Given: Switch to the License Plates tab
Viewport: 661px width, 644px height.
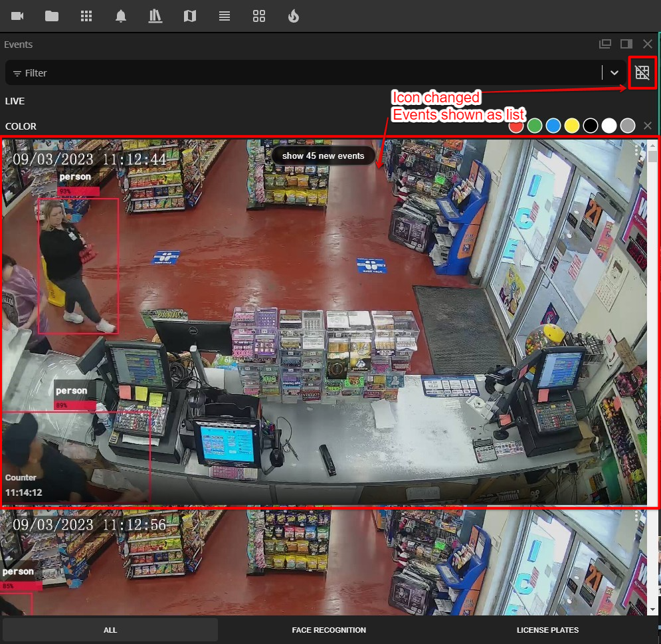Looking at the screenshot, I should coord(547,630).
